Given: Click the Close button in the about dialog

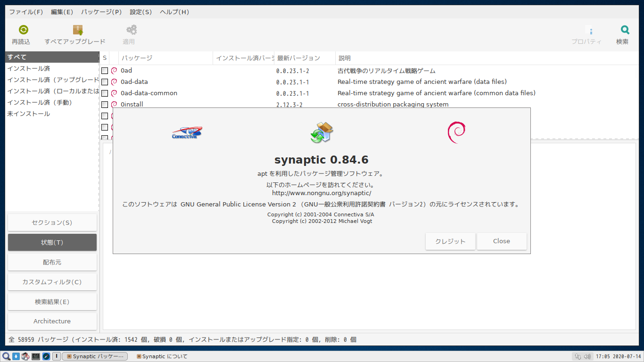Looking at the screenshot, I should click(502, 241).
